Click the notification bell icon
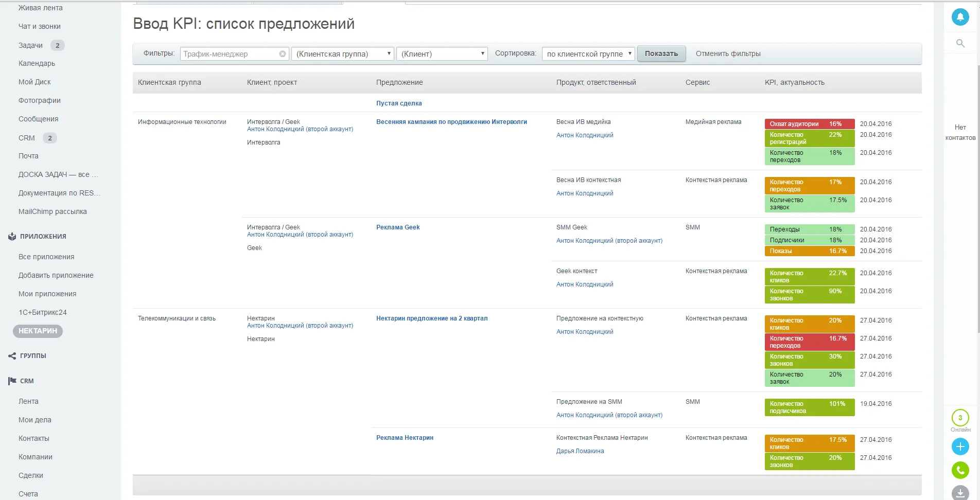Screen dimensions: 980x500 tap(960, 17)
